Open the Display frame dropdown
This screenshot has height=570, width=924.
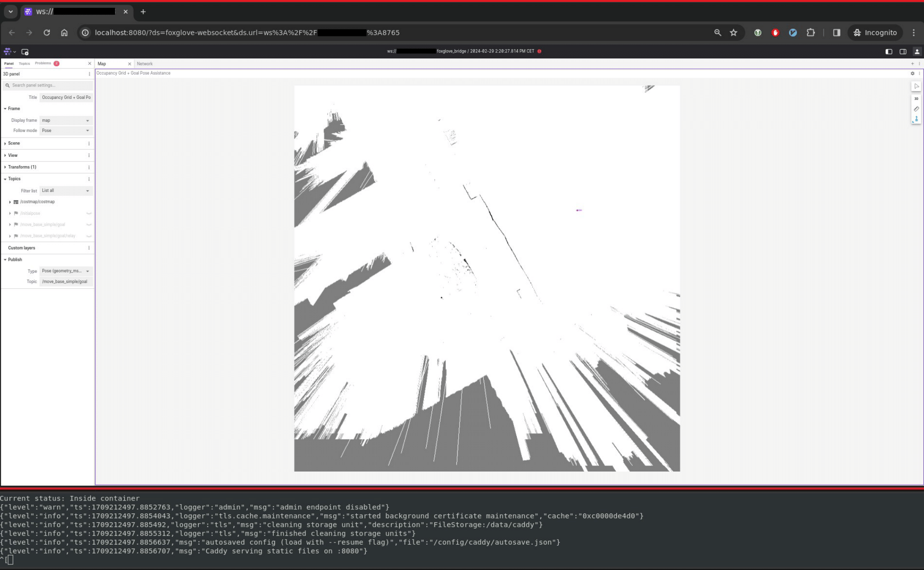pos(66,121)
